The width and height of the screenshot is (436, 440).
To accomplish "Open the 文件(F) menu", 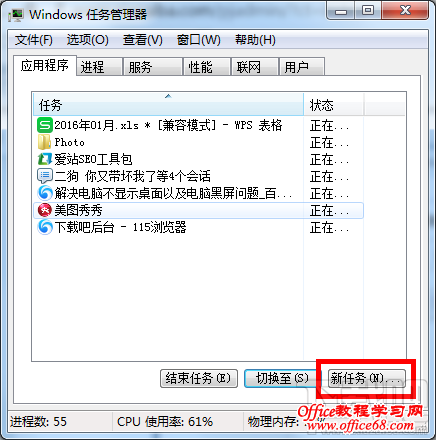I will click(34, 40).
